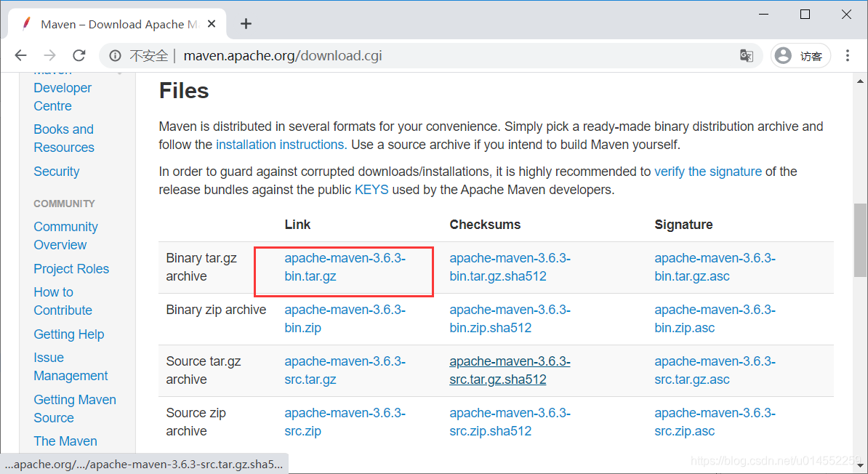Image resolution: width=868 pixels, height=474 pixels.
Task: Open bin.zip.asc signature link
Action: tap(715, 319)
